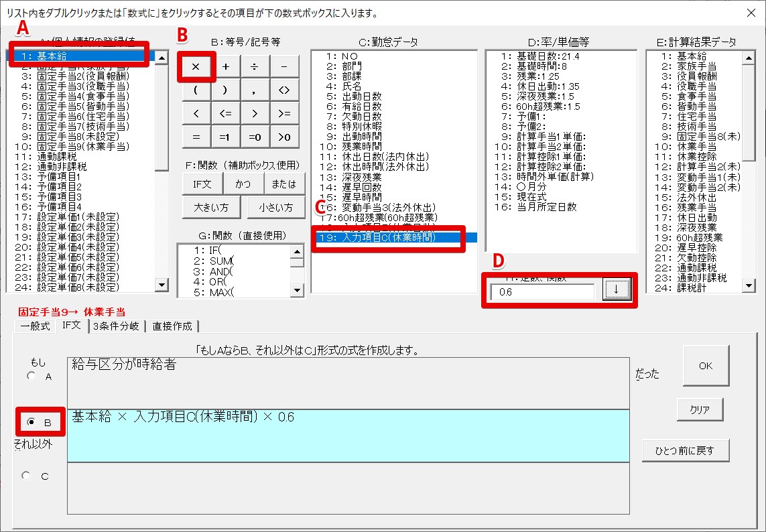The height and width of the screenshot is (532, 766).
Task: Click the constant input field containing 0.6
Action: click(x=541, y=292)
